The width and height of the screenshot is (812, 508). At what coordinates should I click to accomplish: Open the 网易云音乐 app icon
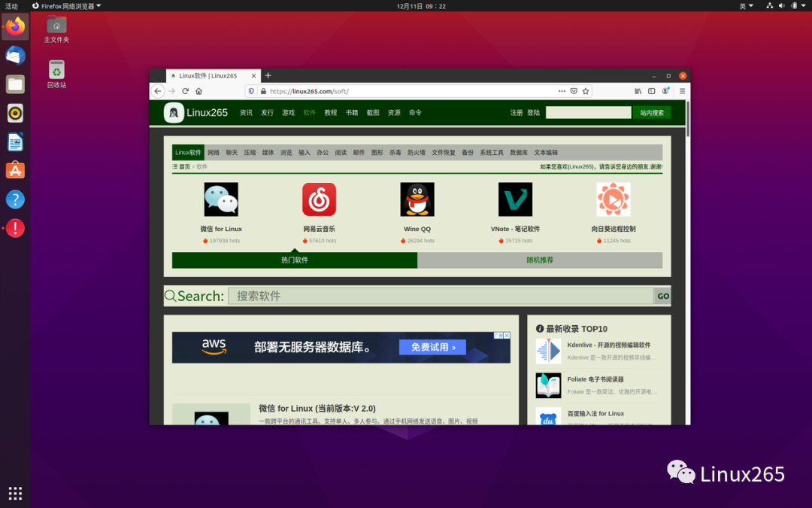319,199
